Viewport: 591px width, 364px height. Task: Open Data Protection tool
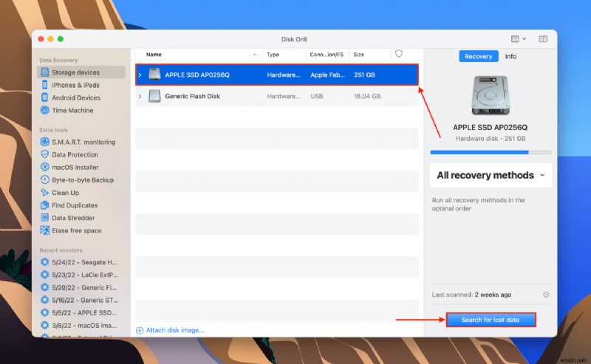click(x=75, y=154)
